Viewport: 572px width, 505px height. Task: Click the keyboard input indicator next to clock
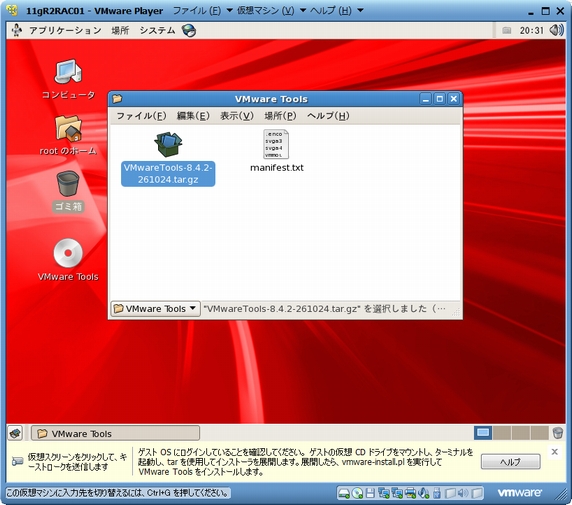(x=507, y=31)
